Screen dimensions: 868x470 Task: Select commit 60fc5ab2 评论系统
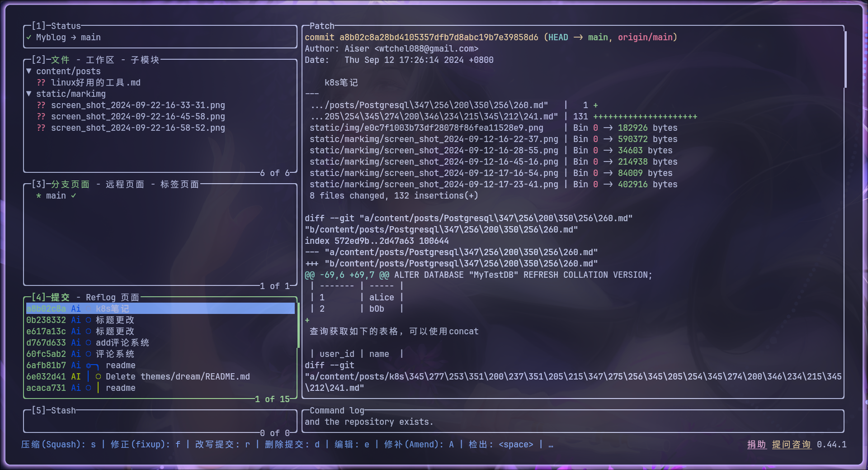pos(160,354)
